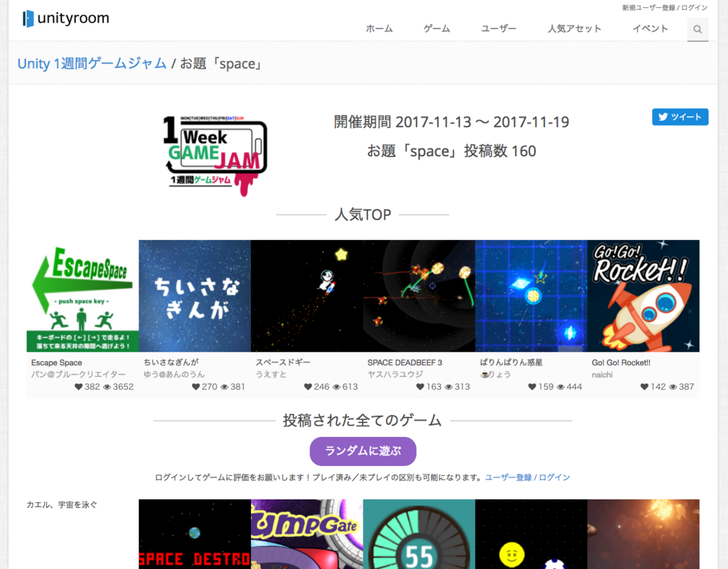728x569 pixels.
Task: Click eye icon beside 387 views
Action: point(673,386)
